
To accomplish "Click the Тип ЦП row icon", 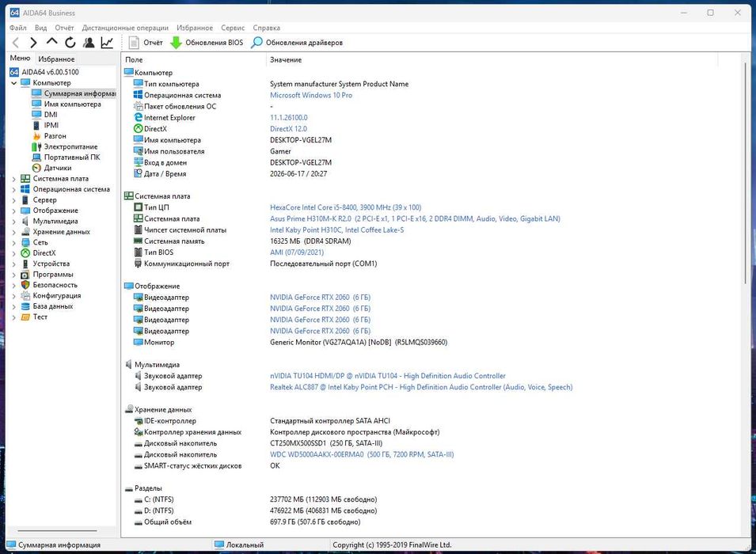I will tap(139, 207).
